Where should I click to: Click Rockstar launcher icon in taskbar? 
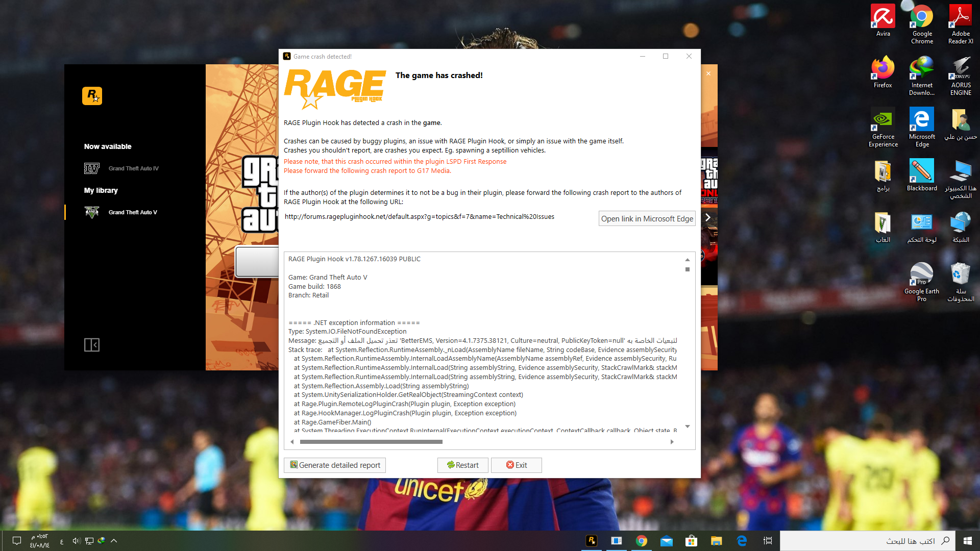(592, 541)
